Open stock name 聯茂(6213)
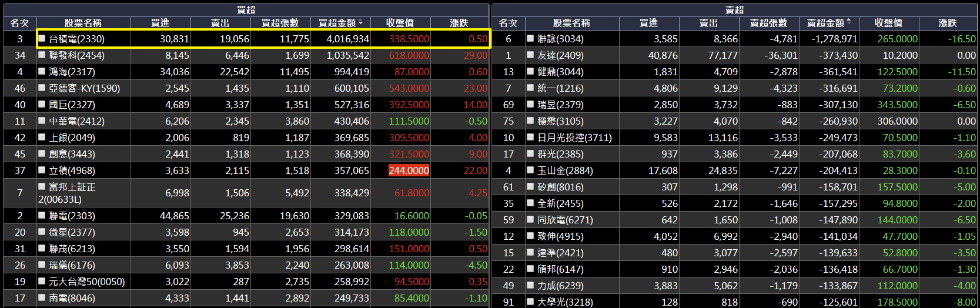 [x=72, y=249]
